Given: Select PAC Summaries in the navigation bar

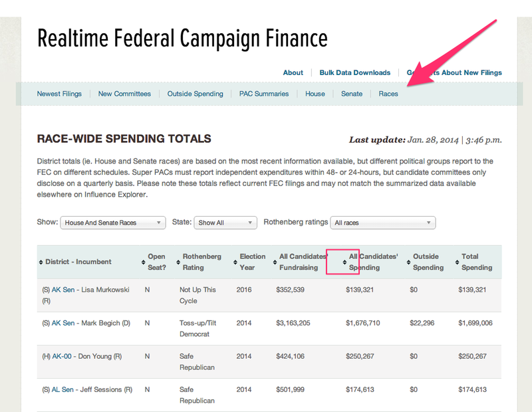Looking at the screenshot, I should pos(264,94).
